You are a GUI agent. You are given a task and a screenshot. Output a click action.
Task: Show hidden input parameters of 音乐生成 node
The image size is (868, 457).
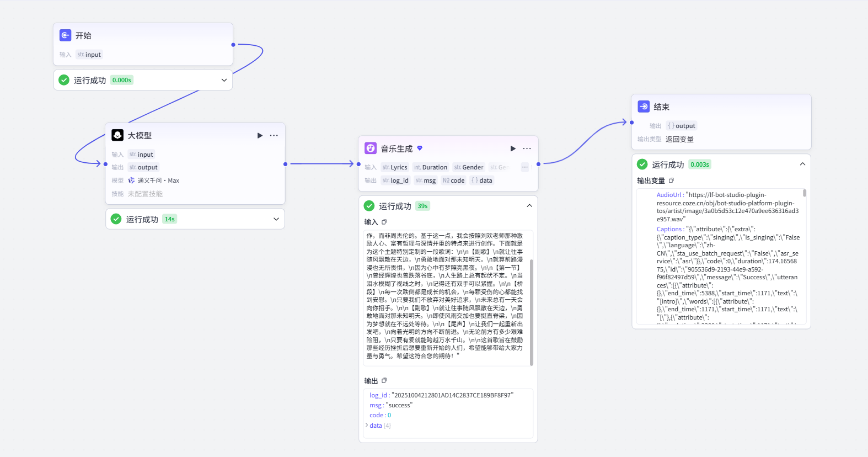point(524,167)
